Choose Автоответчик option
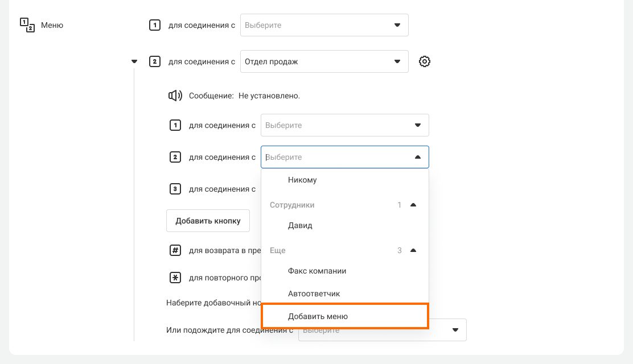This screenshot has width=633, height=364. 314,293
